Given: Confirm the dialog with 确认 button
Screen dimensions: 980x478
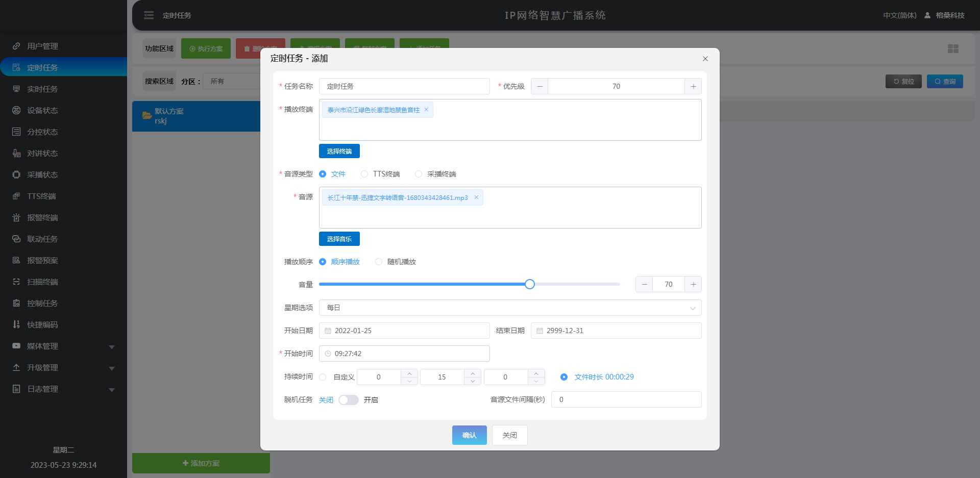Looking at the screenshot, I should pyautogui.click(x=469, y=435).
